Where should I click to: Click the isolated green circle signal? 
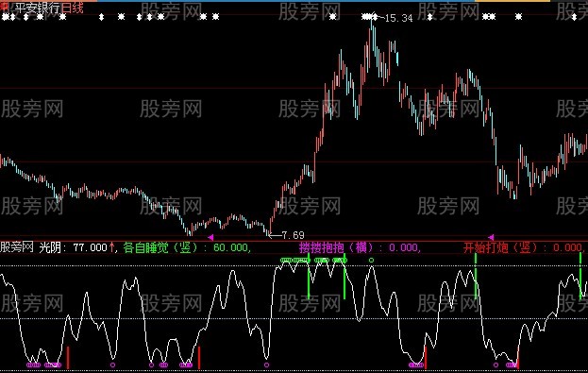click(x=371, y=260)
